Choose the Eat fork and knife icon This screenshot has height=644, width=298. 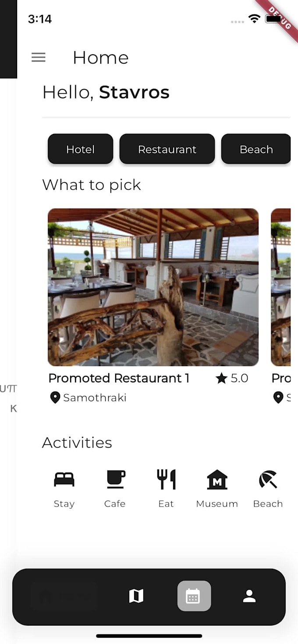click(166, 479)
